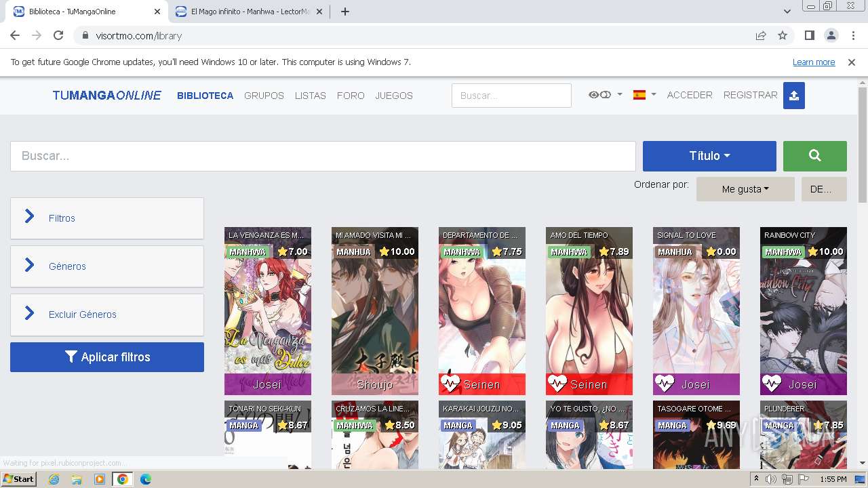Open Departamento De... manhwa cover
868x488 pixels.
[482, 311]
